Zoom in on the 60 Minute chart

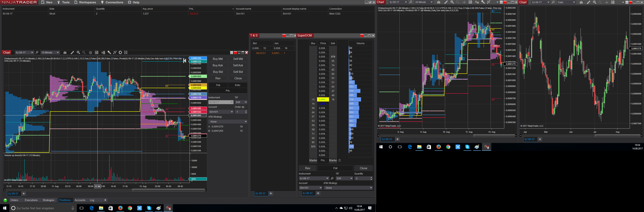tap(452, 2)
